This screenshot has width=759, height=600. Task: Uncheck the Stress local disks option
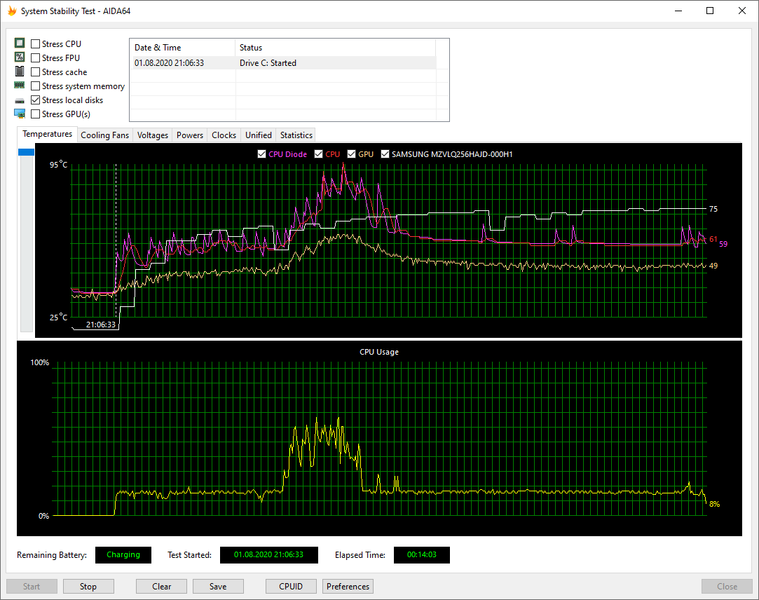point(36,100)
